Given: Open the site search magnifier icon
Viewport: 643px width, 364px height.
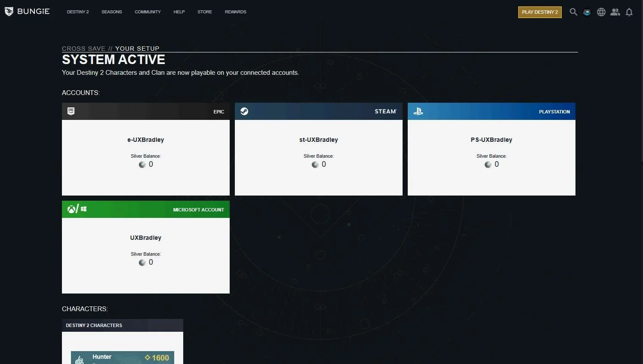Looking at the screenshot, I should (x=573, y=12).
